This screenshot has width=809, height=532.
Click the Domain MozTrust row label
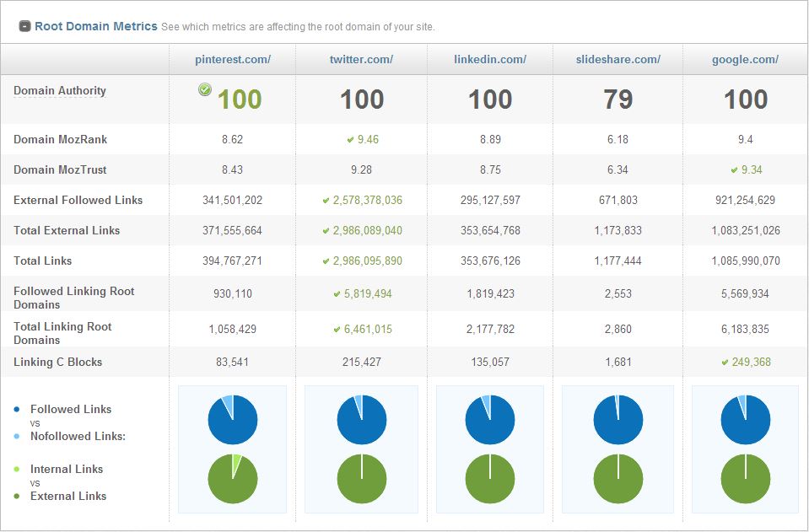click(60, 169)
